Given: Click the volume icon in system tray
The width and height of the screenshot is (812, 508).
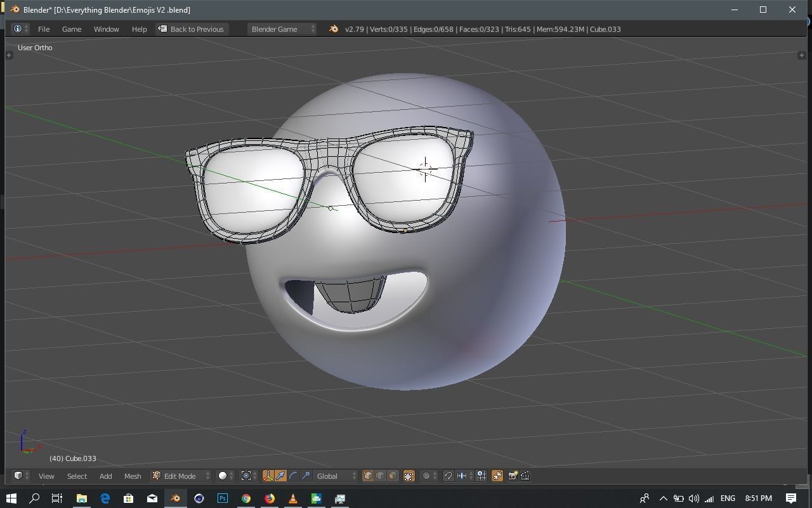Looking at the screenshot, I should click(x=693, y=498).
